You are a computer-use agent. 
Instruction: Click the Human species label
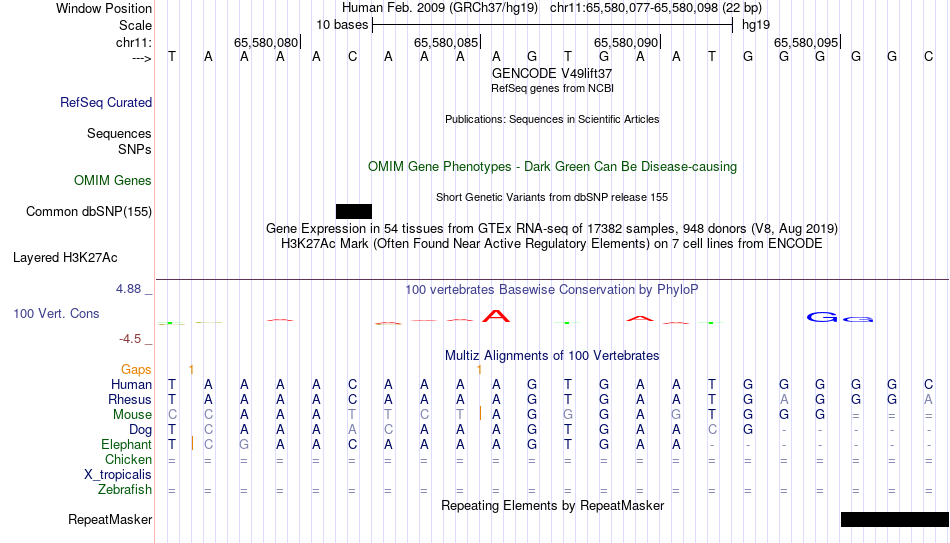131,385
